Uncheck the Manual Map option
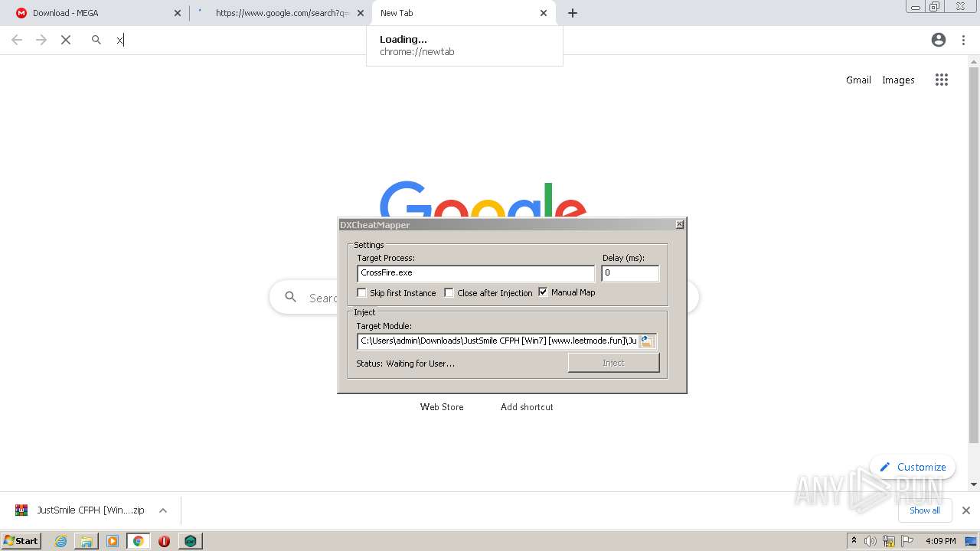This screenshot has height=551, width=980. coord(544,292)
